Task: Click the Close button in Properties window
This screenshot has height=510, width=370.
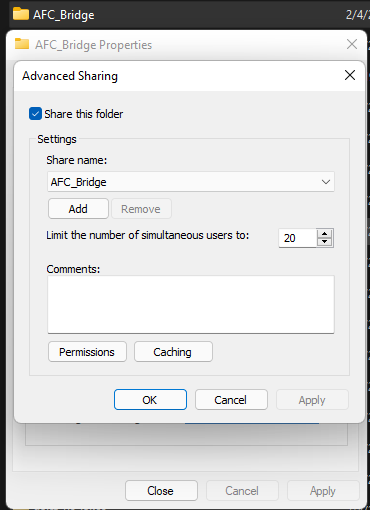Action: pos(161,491)
